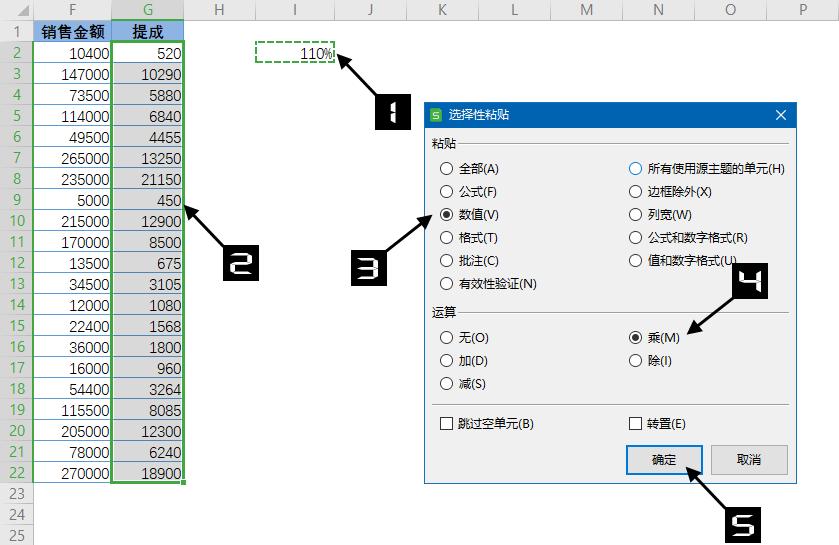Click cell with value 10290

(148, 74)
